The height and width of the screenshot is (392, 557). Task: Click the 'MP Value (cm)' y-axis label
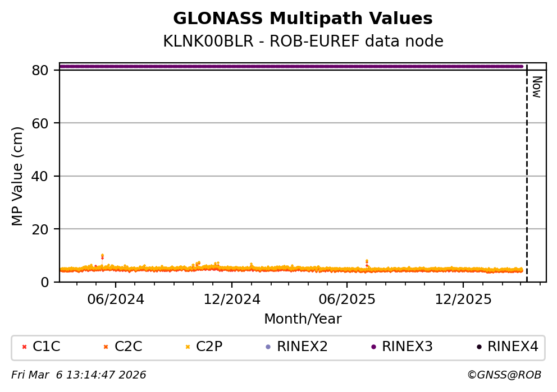coord(18,176)
